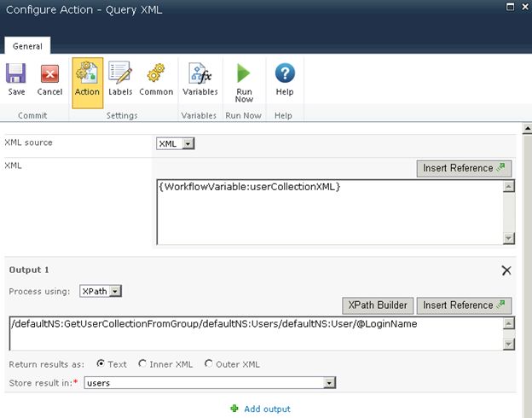
Task: Maximize the Configure Action dialog
Action: [510, 7]
